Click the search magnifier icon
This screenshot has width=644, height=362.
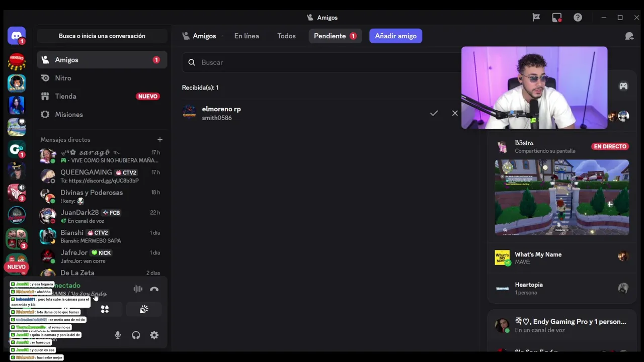tap(191, 62)
